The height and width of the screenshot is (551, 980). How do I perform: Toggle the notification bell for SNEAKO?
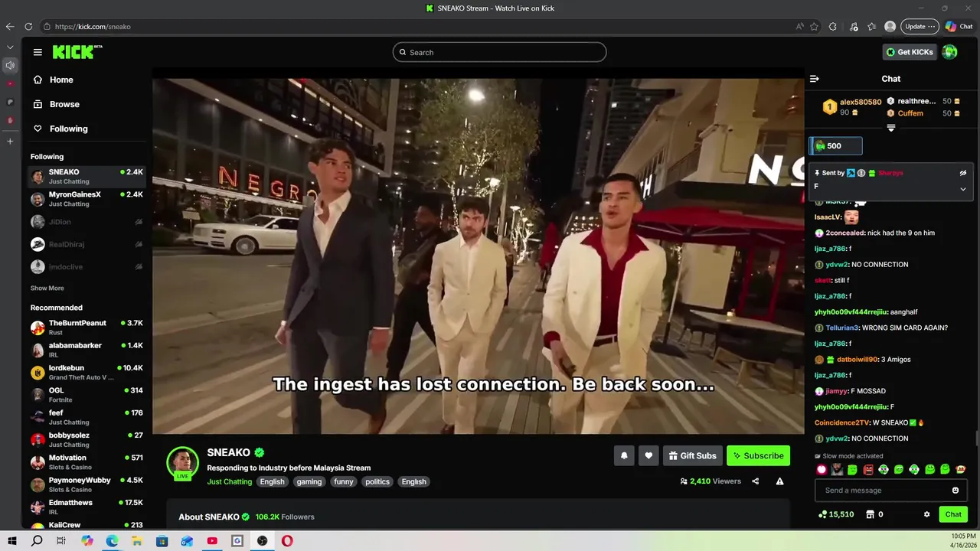click(x=624, y=455)
